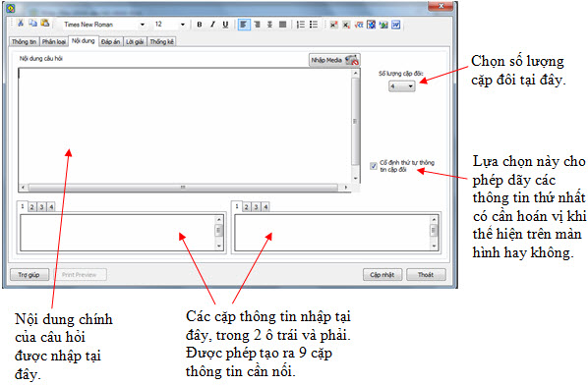Toggle Cố định thứ tự thông tin cặp đôi checkbox

(374, 166)
